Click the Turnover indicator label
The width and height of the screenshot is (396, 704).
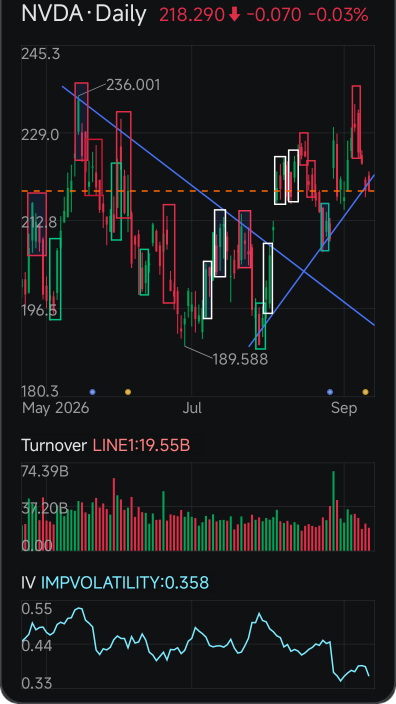(x=54, y=446)
